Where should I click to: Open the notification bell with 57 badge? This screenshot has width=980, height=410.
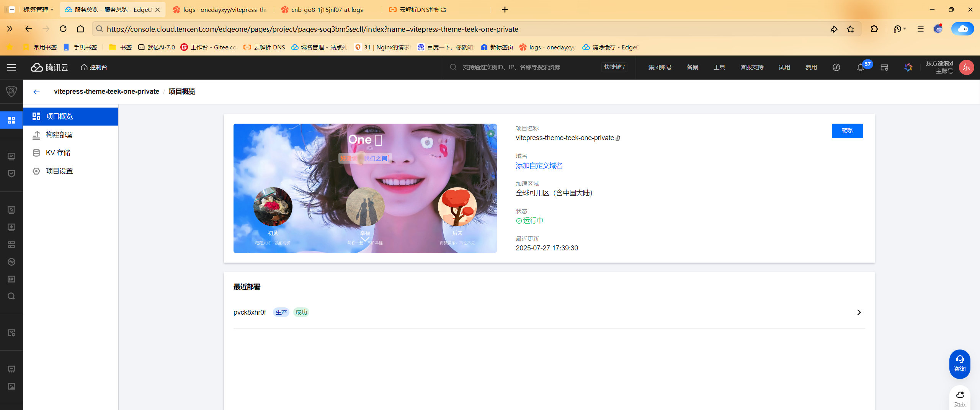pos(861,67)
